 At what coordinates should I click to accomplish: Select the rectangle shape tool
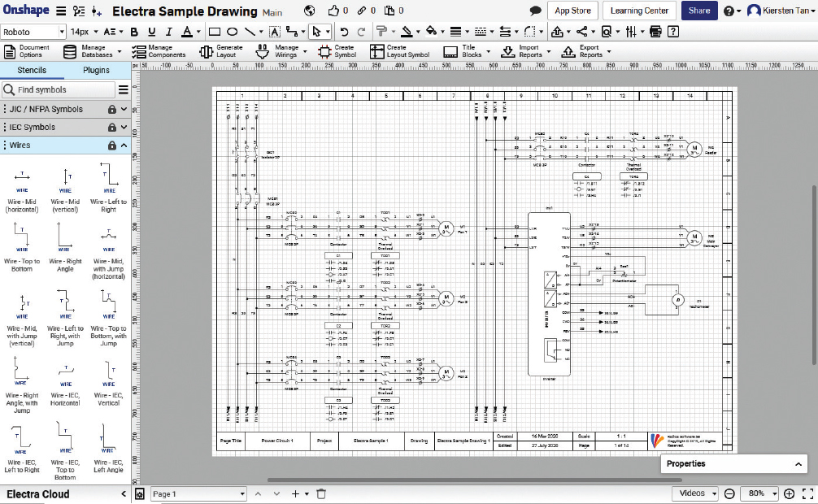click(x=215, y=32)
